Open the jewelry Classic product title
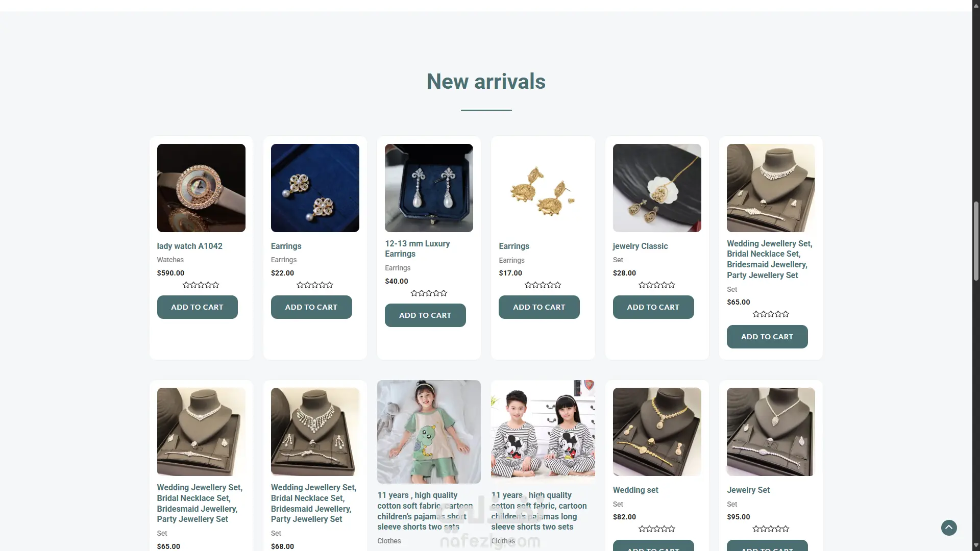The width and height of the screenshot is (980, 551). pos(640,246)
